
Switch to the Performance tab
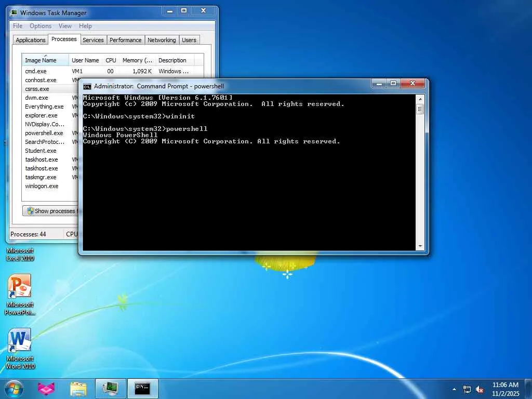[x=126, y=40]
